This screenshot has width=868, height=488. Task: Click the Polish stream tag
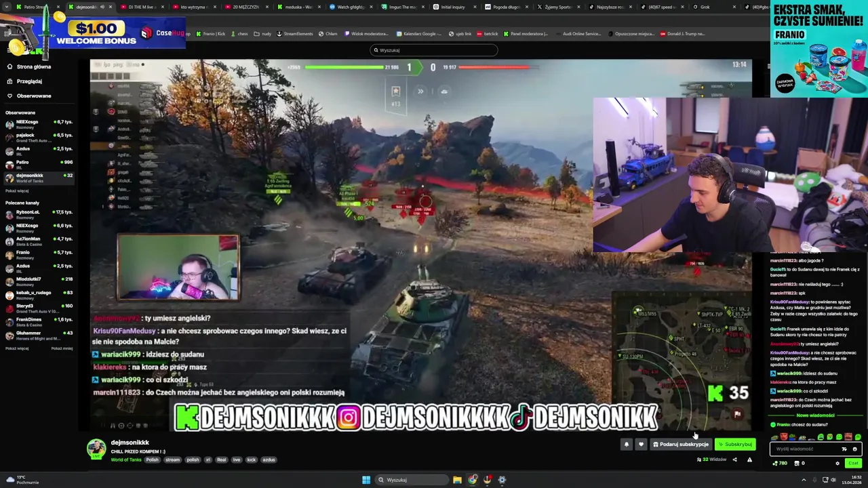click(x=152, y=460)
